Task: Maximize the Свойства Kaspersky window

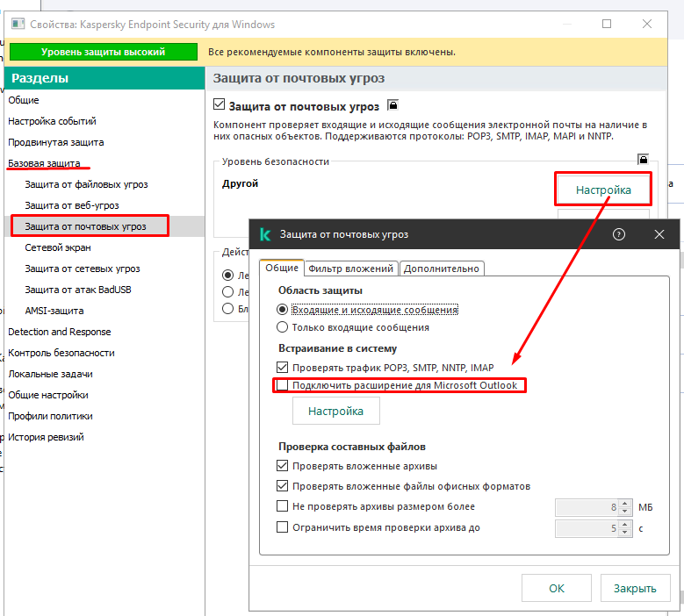Action: [607, 24]
